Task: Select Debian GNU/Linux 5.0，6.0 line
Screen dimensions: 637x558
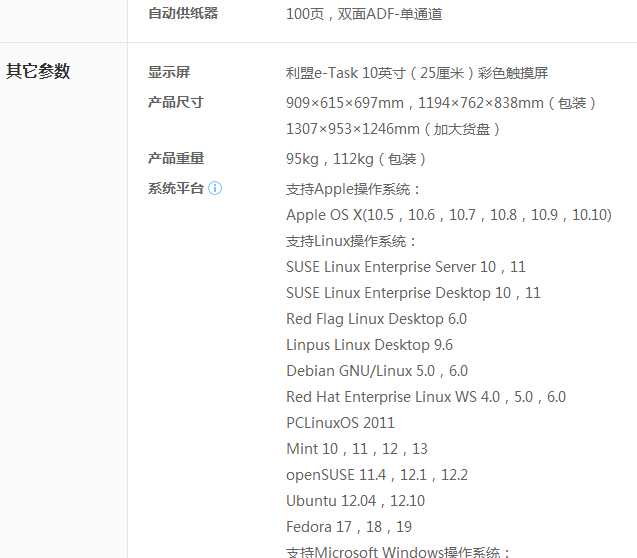Action: coord(377,371)
